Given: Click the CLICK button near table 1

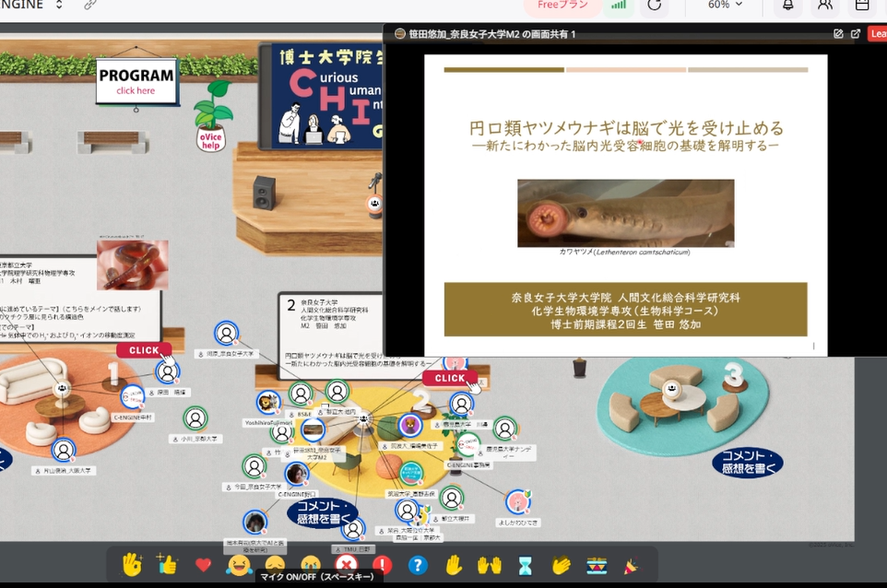Looking at the screenshot, I should coord(144,350).
